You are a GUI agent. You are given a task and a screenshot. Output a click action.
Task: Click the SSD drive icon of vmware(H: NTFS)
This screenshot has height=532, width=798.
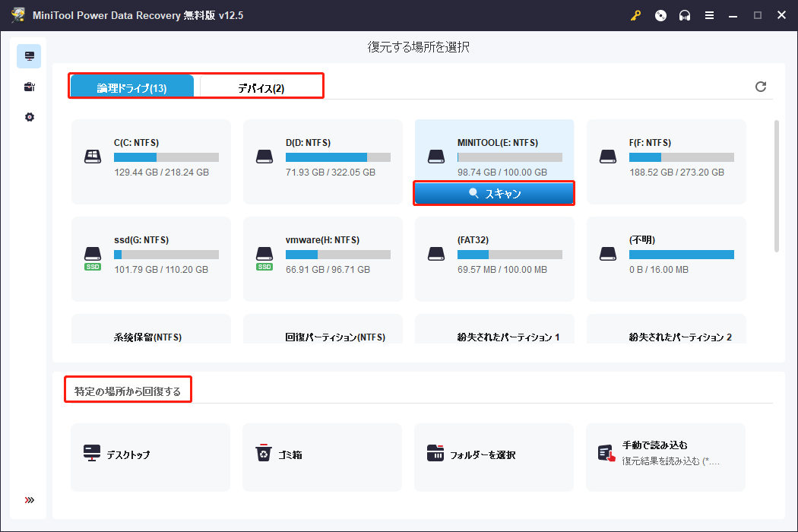264,258
